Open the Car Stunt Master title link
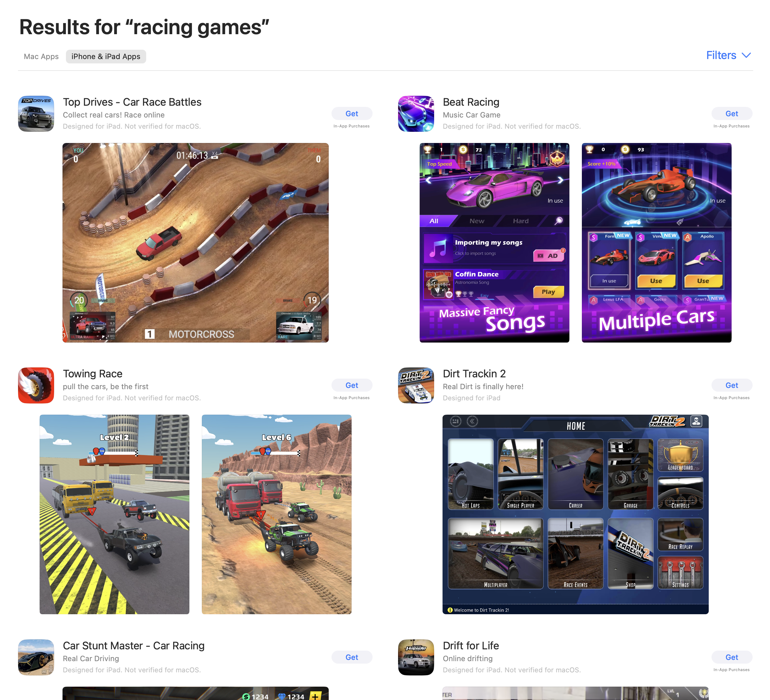The image size is (770, 700). [x=134, y=646]
